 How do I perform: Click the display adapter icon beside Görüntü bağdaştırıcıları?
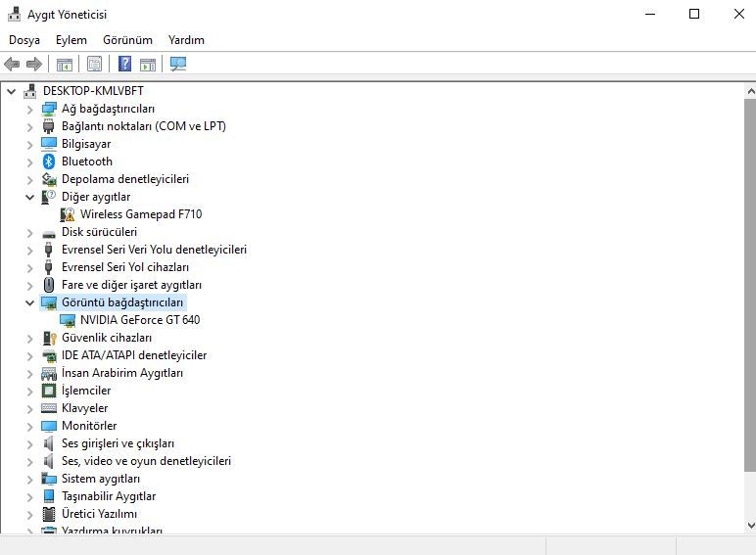49,303
